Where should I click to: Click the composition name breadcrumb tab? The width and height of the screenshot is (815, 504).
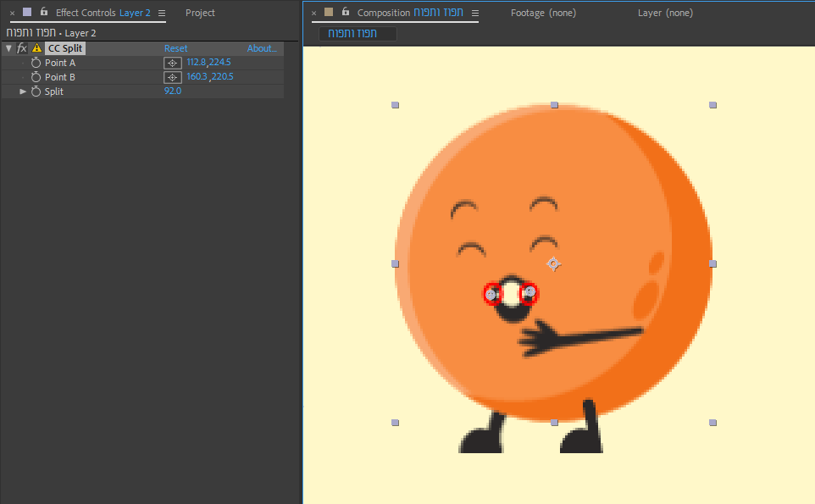(x=358, y=34)
